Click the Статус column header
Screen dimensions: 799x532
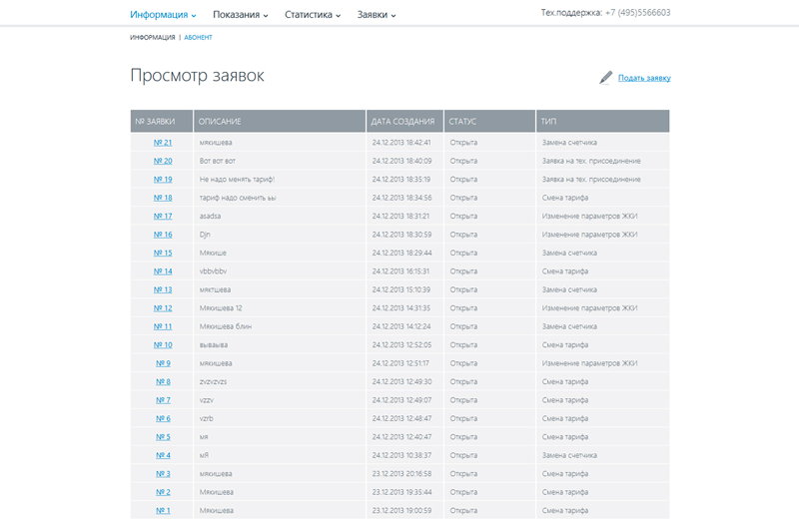pyautogui.click(x=463, y=121)
